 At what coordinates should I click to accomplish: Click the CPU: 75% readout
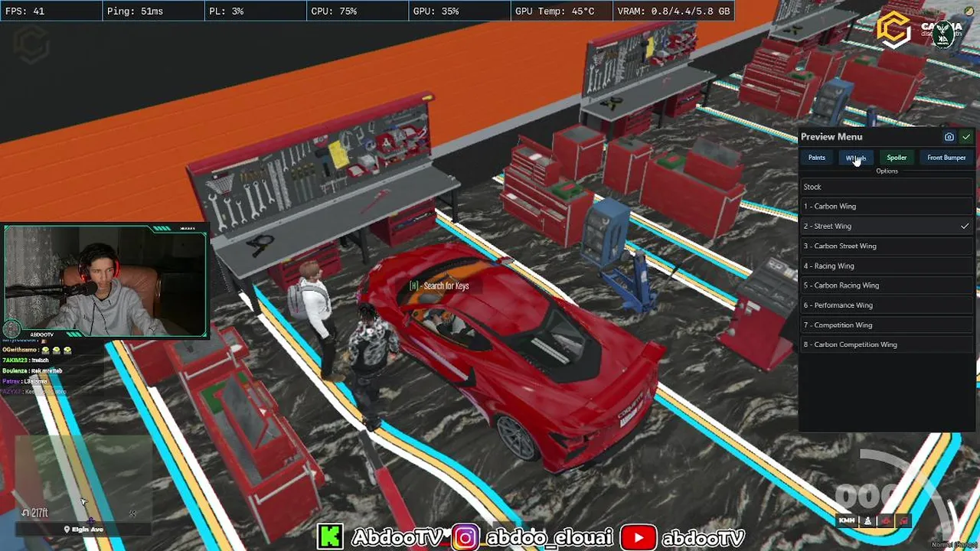[334, 11]
